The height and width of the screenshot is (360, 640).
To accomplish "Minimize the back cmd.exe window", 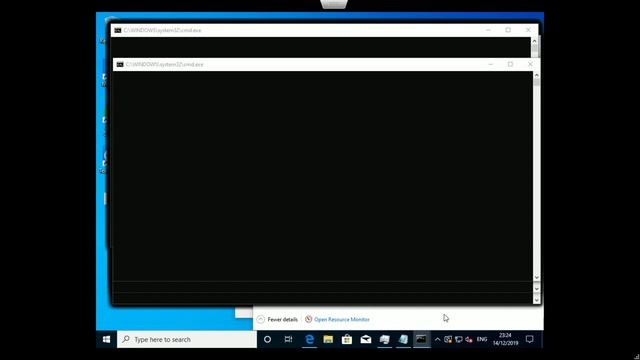I will (489, 30).
